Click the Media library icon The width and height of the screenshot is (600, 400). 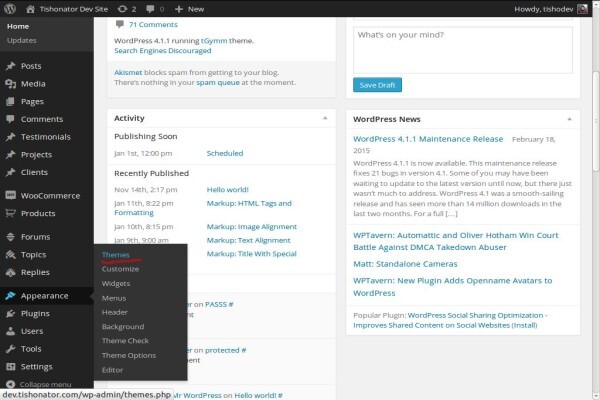click(x=10, y=83)
